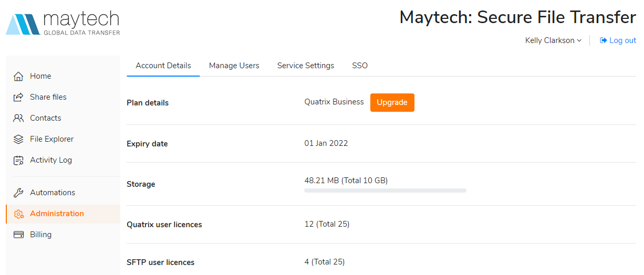Click the 48.21 MB (Total 10 GB) text
644x275 pixels.
pos(346,181)
